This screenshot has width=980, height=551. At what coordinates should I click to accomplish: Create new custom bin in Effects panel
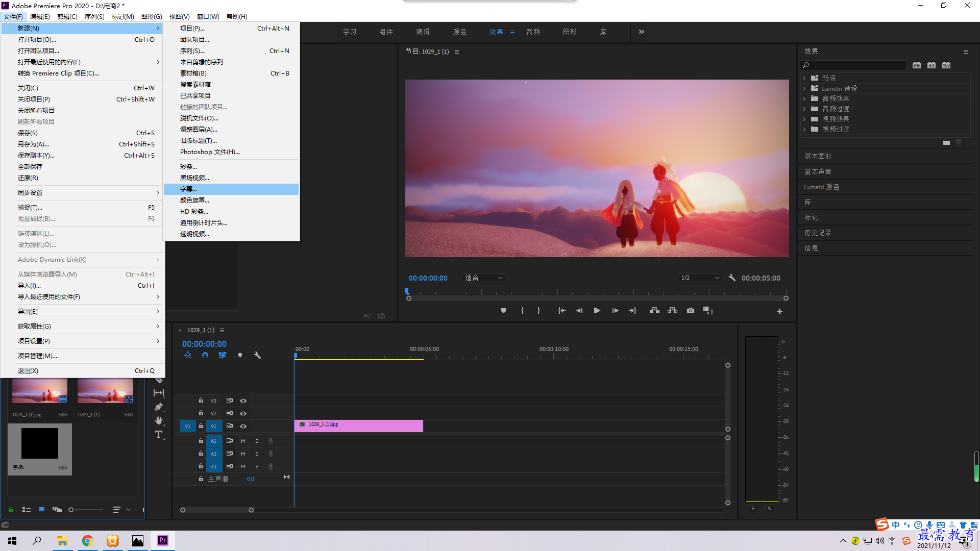[x=946, y=143]
